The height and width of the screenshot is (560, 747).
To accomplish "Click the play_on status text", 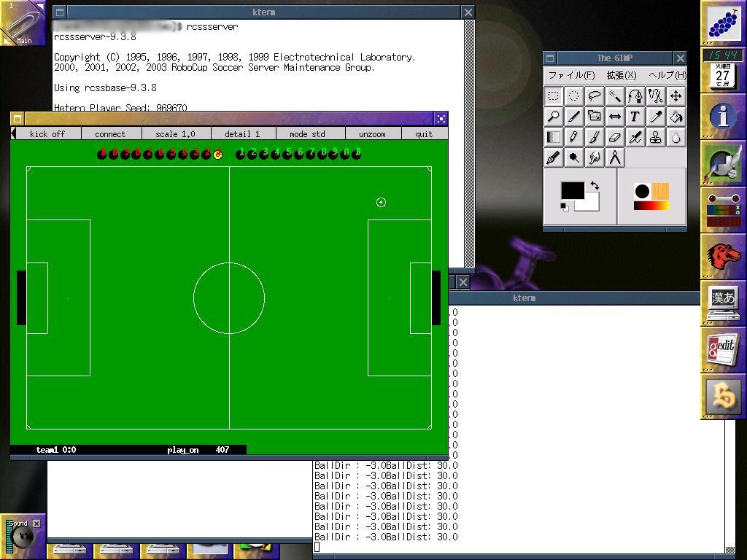I will pos(183,449).
